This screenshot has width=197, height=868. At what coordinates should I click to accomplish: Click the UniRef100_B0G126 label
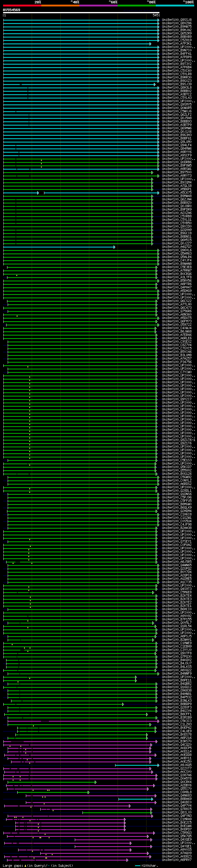(177, 474)
